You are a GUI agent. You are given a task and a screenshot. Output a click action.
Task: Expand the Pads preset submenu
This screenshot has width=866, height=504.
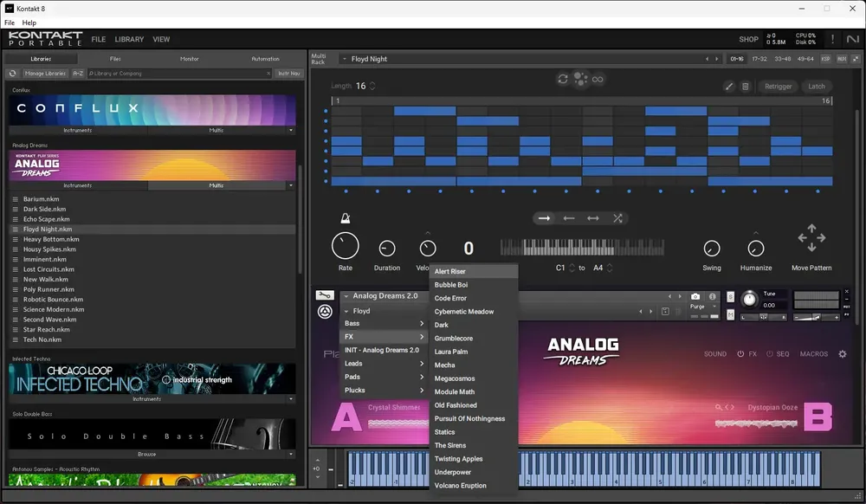tap(384, 377)
